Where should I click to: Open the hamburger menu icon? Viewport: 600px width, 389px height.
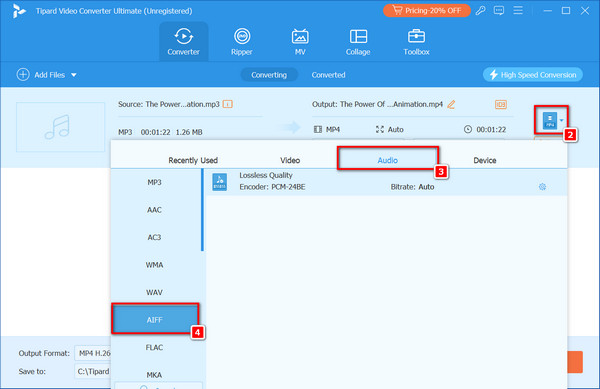pyautogui.click(x=518, y=10)
